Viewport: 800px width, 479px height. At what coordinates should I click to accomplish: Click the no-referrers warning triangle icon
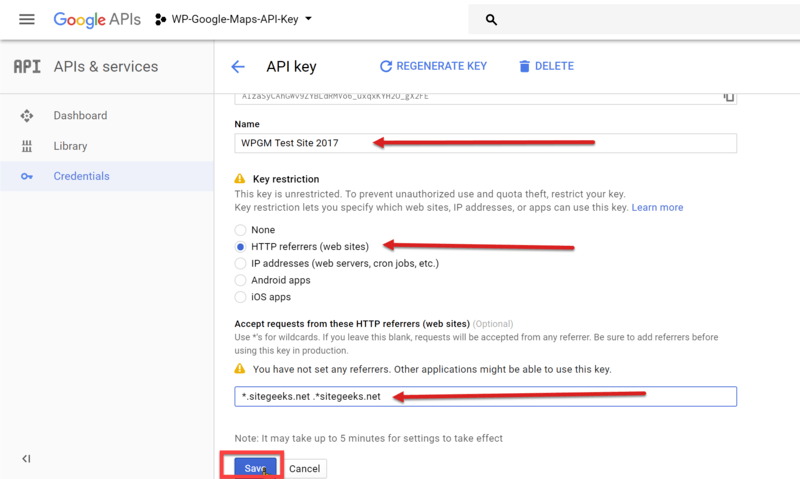tap(240, 368)
